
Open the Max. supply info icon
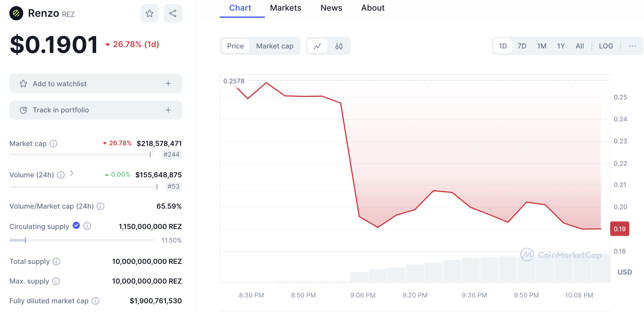tap(56, 281)
